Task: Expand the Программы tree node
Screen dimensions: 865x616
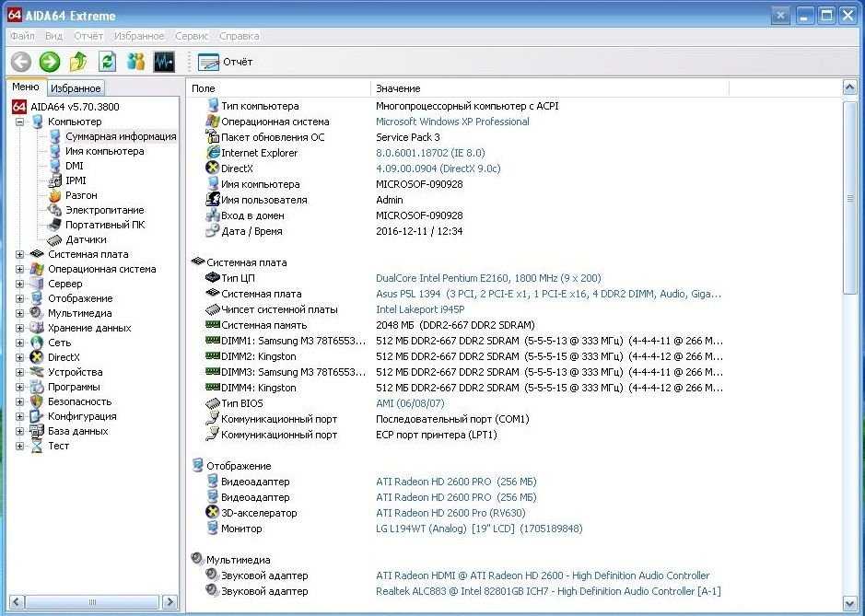Action: [19, 387]
